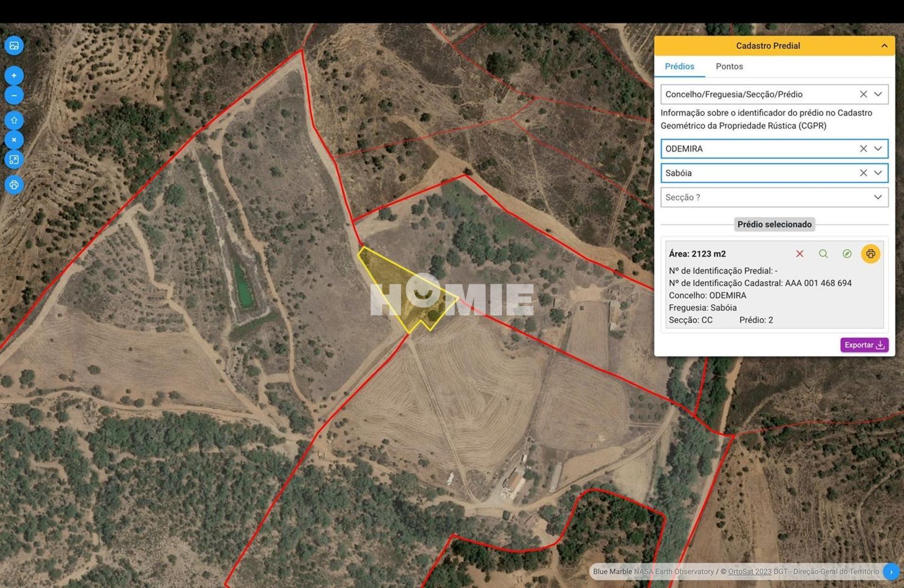904x588 pixels.
Task: Click the fullscreen expand map button
Action: [x=14, y=160]
